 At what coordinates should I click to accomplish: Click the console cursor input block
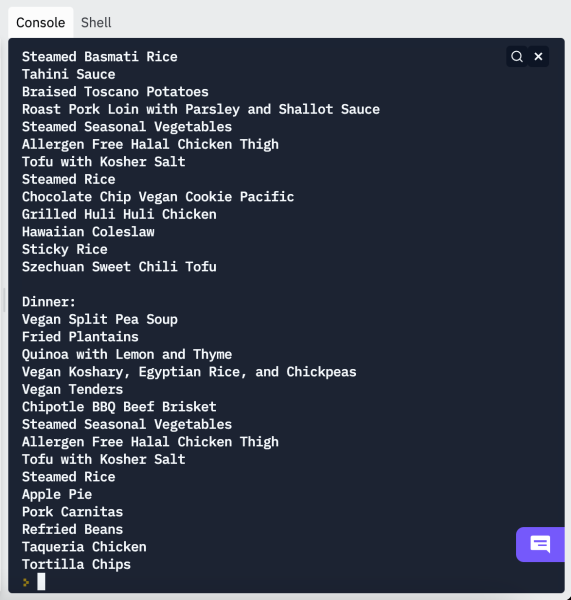(41, 582)
